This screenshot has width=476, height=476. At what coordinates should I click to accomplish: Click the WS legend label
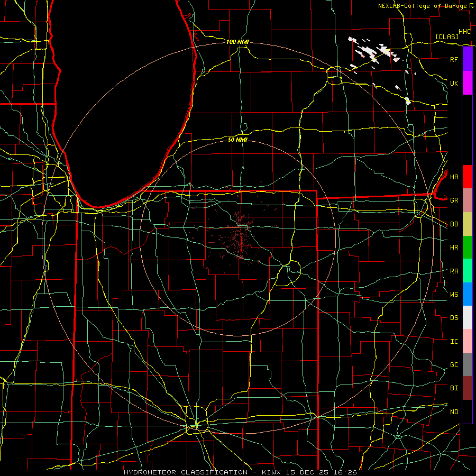pyautogui.click(x=454, y=295)
